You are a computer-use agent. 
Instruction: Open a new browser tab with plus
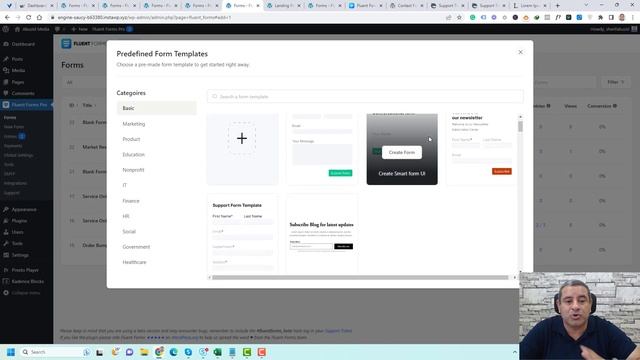click(558, 6)
